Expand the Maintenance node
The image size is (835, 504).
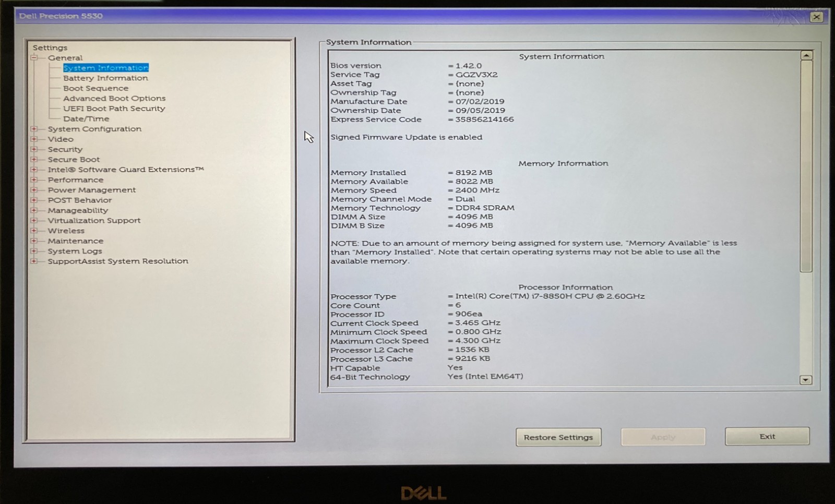tap(34, 241)
